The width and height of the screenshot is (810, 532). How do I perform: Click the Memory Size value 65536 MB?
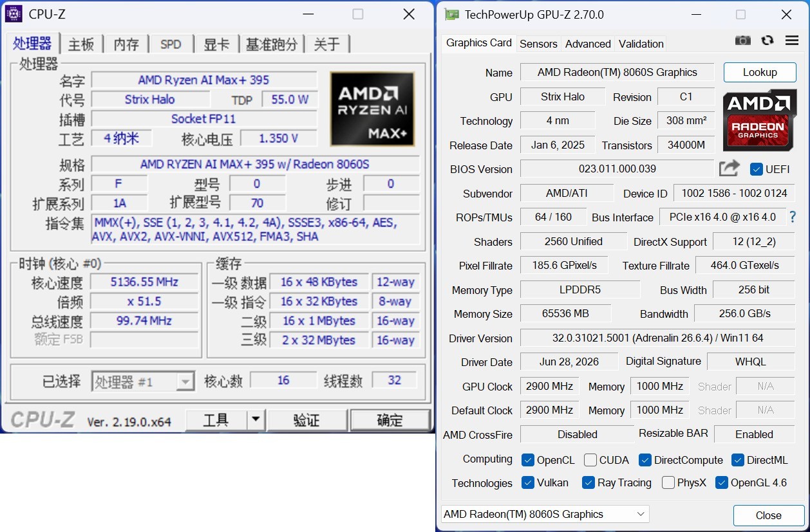(565, 313)
